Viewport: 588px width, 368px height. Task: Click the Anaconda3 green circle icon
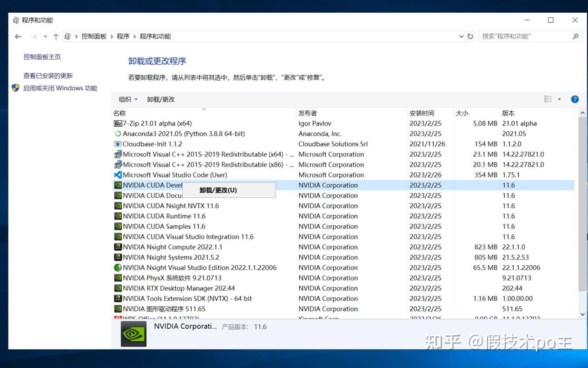[x=118, y=134]
